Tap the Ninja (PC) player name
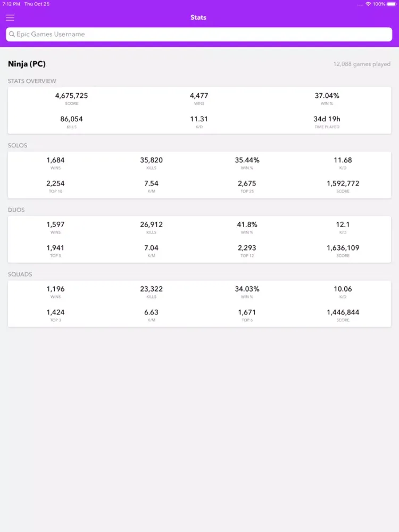This screenshot has height=532, width=399. coord(27,64)
